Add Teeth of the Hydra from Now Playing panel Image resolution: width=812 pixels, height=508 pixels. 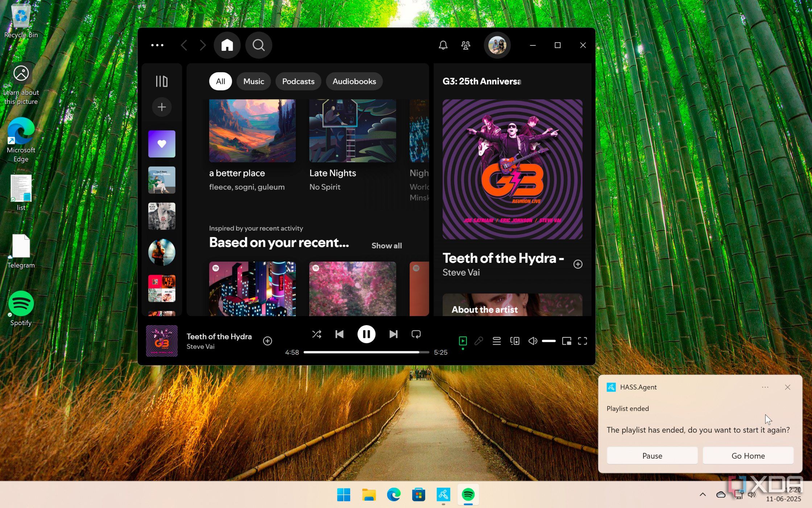point(578,264)
